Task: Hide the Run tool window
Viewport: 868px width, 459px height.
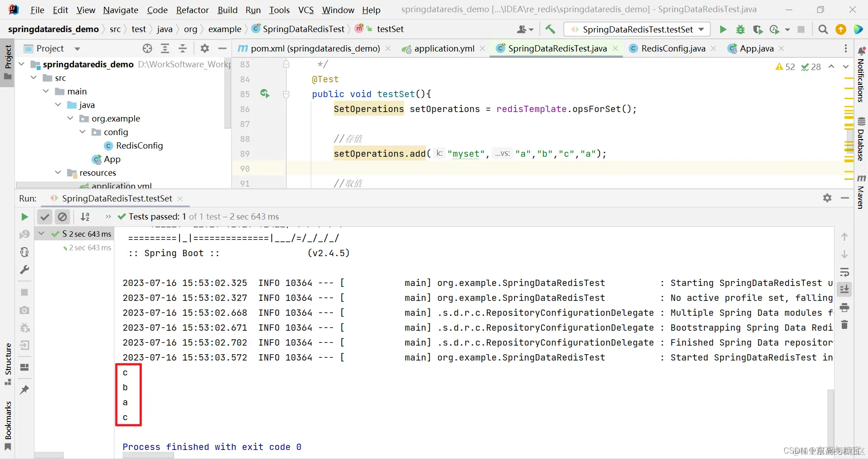Action: click(x=845, y=198)
